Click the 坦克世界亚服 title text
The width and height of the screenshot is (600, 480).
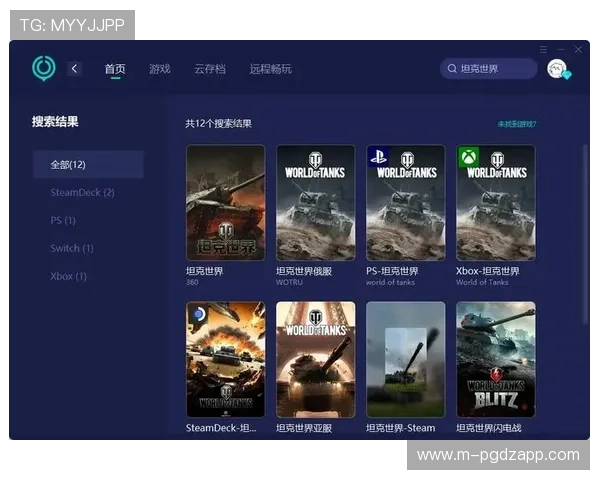click(x=304, y=428)
